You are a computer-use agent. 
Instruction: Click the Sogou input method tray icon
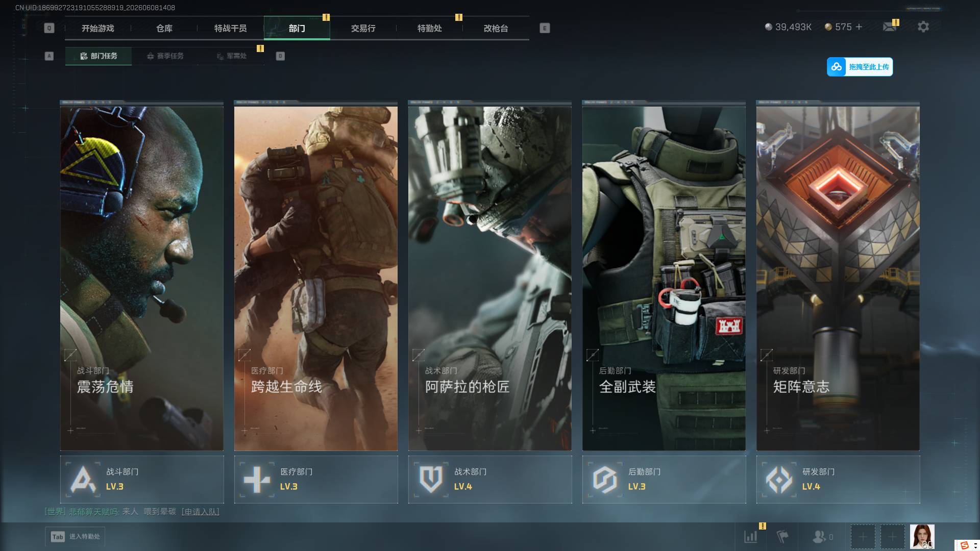click(965, 545)
